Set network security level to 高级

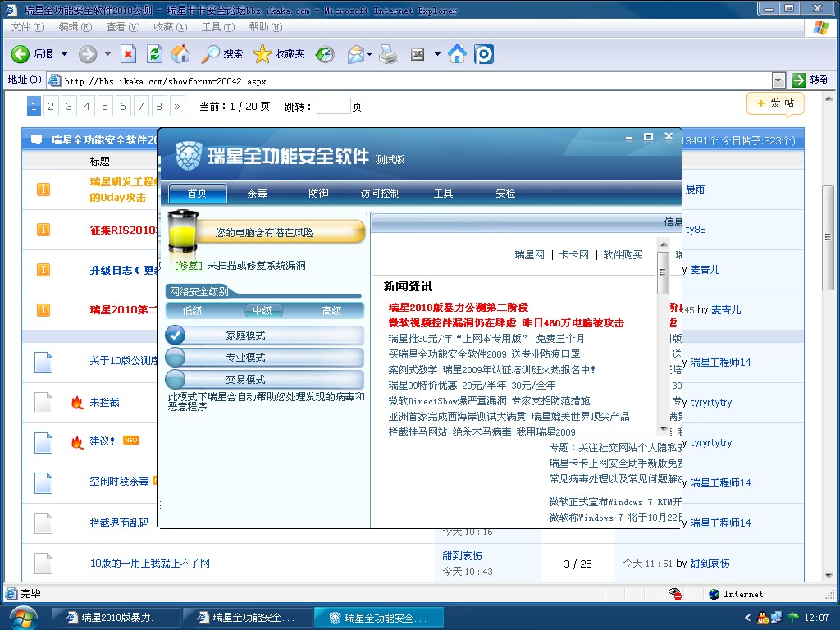(332, 311)
